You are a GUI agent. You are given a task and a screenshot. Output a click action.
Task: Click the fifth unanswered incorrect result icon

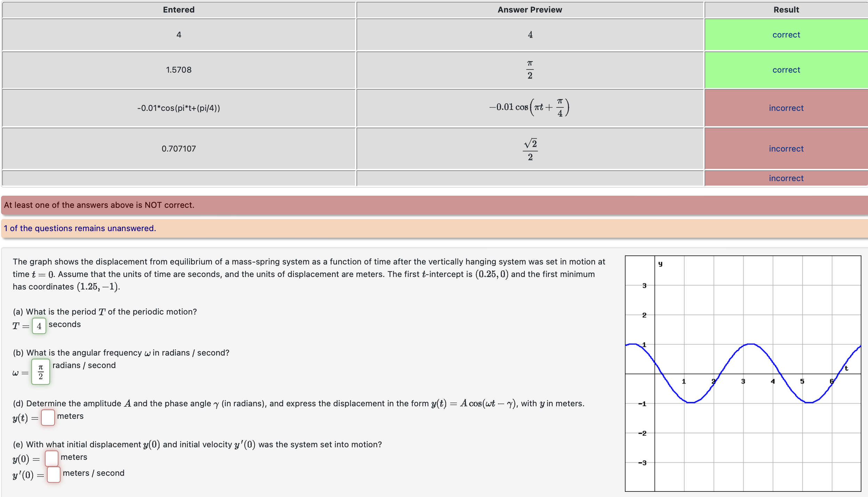pos(786,178)
